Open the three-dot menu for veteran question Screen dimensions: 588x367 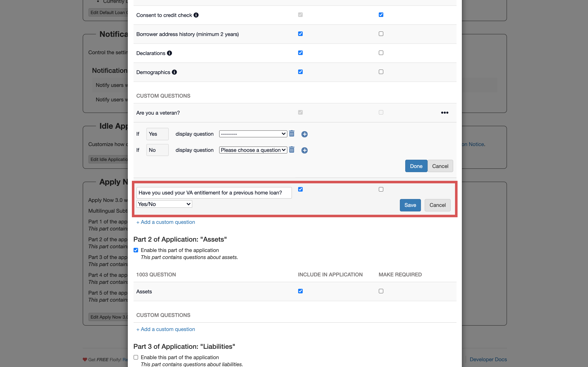point(444,113)
